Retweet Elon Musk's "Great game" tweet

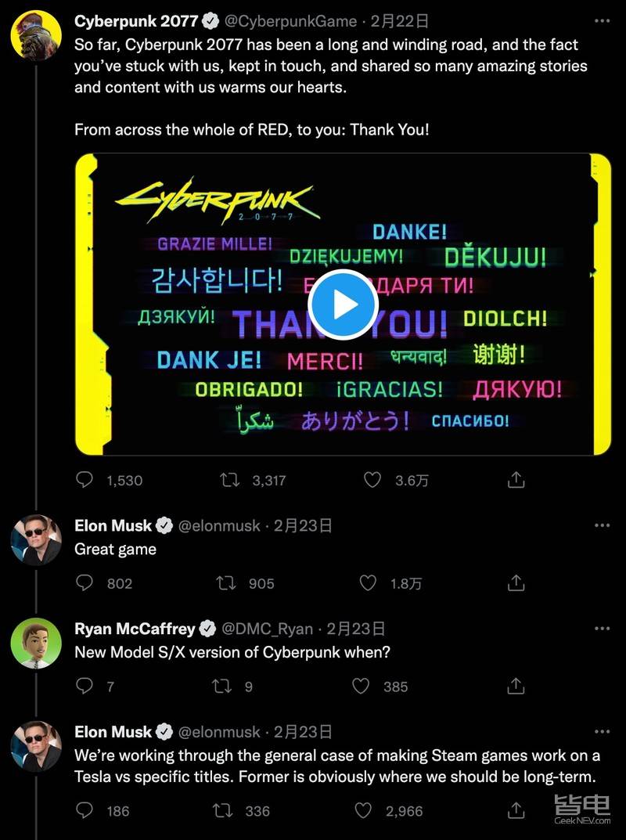tap(225, 582)
